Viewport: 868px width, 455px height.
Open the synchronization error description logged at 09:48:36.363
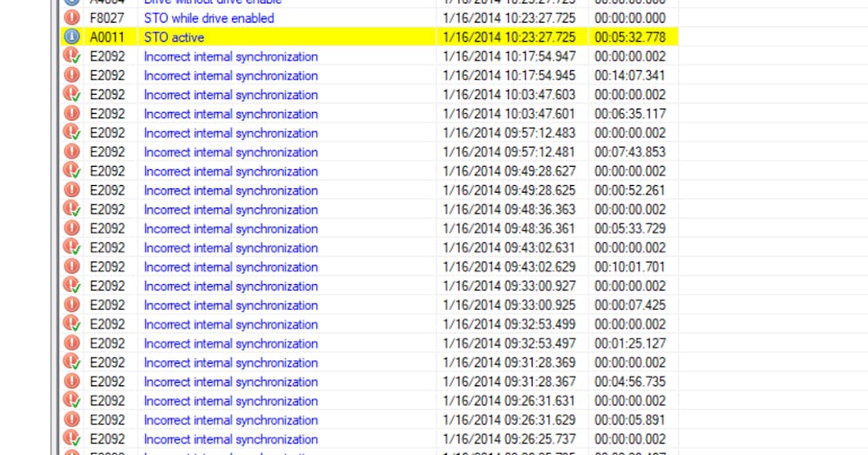230,209
